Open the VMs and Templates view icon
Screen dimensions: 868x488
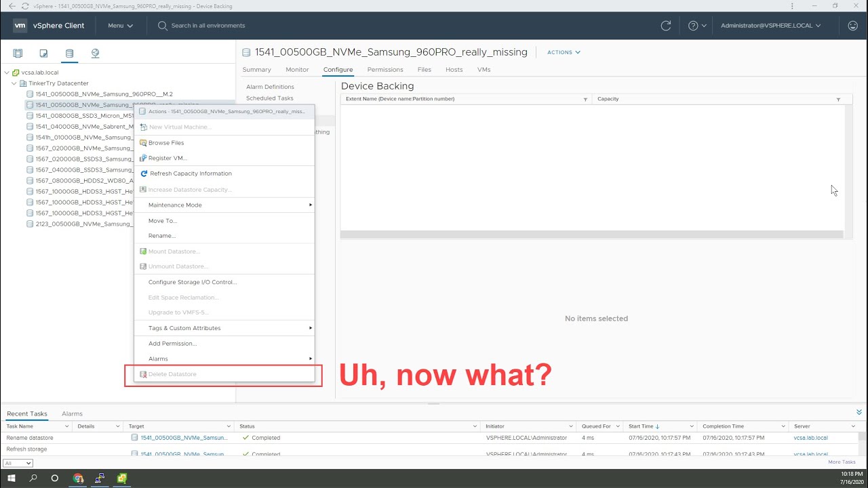pyautogui.click(x=43, y=53)
